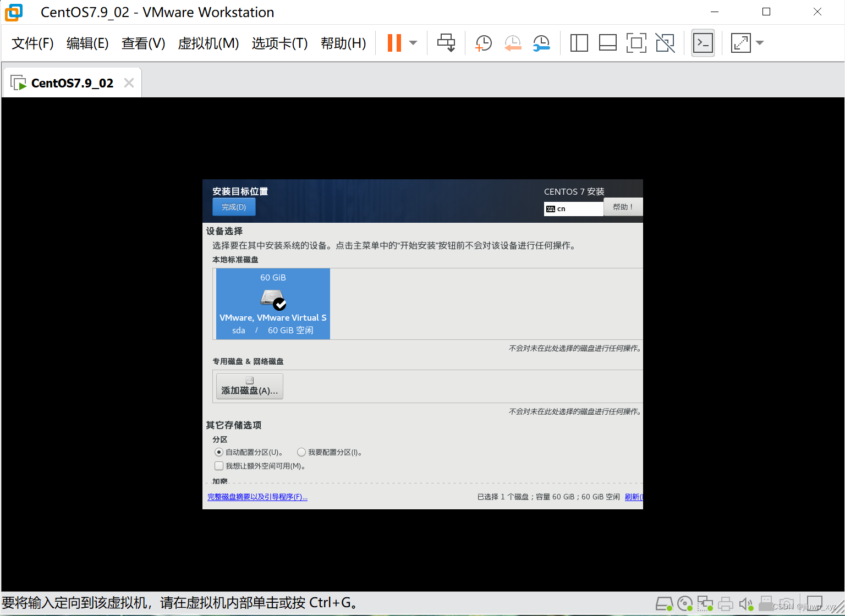Take a snapshot of this virtual machine
845x616 pixels.
(484, 43)
